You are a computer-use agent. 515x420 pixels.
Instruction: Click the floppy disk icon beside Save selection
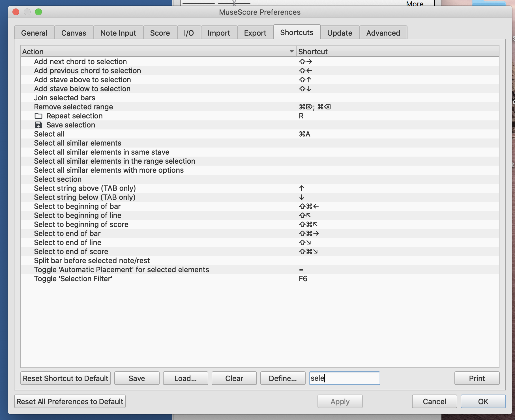click(38, 125)
